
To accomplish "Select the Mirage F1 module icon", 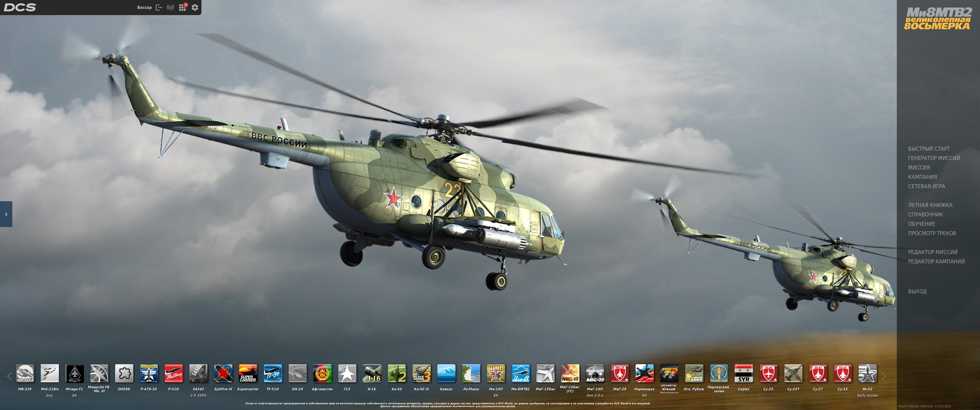I will click(x=75, y=373).
